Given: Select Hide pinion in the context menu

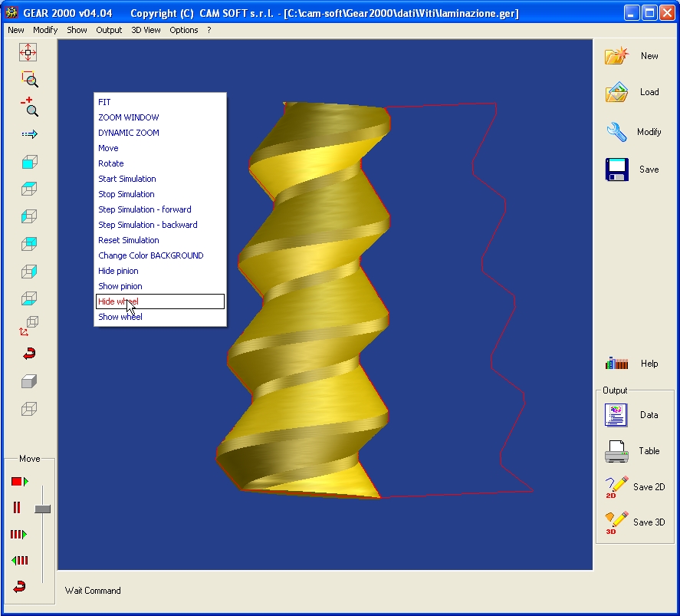Looking at the screenshot, I should pos(160,271).
